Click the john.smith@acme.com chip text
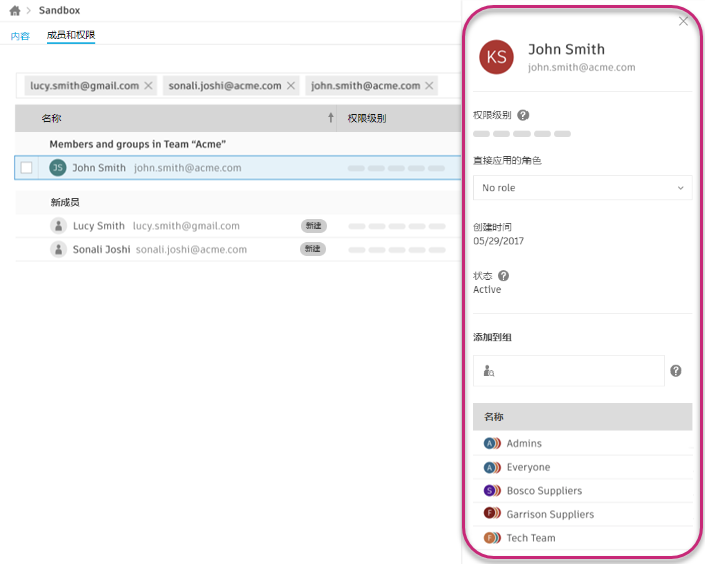The width and height of the screenshot is (705, 564). pos(366,85)
